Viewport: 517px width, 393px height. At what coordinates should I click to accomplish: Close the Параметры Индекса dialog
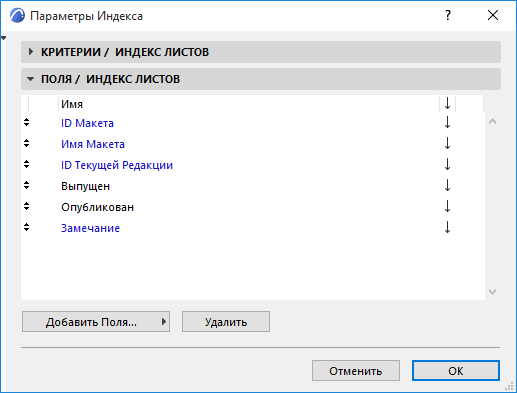(493, 15)
